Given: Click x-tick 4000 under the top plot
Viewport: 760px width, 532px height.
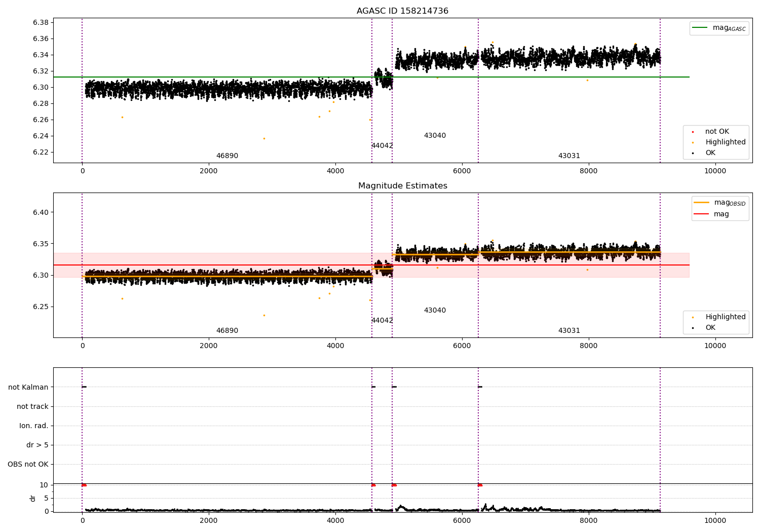Looking at the screenshot, I should coord(335,171).
